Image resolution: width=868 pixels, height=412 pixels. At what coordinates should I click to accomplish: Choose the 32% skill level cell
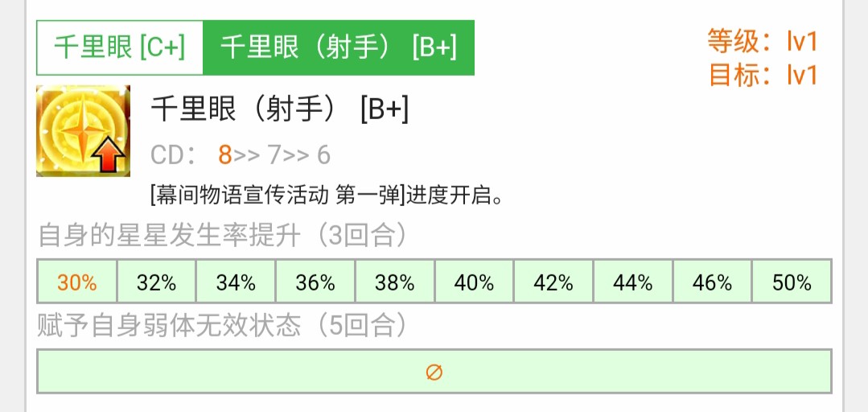click(156, 282)
